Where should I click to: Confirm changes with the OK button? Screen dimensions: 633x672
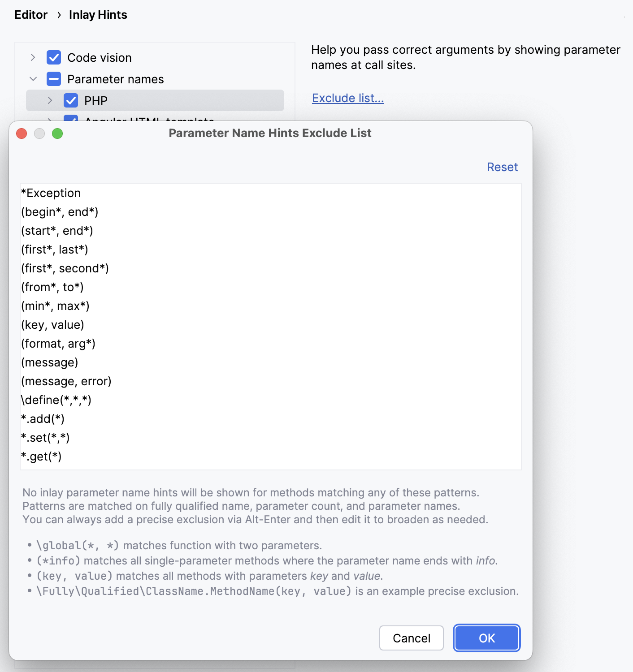[x=486, y=638]
